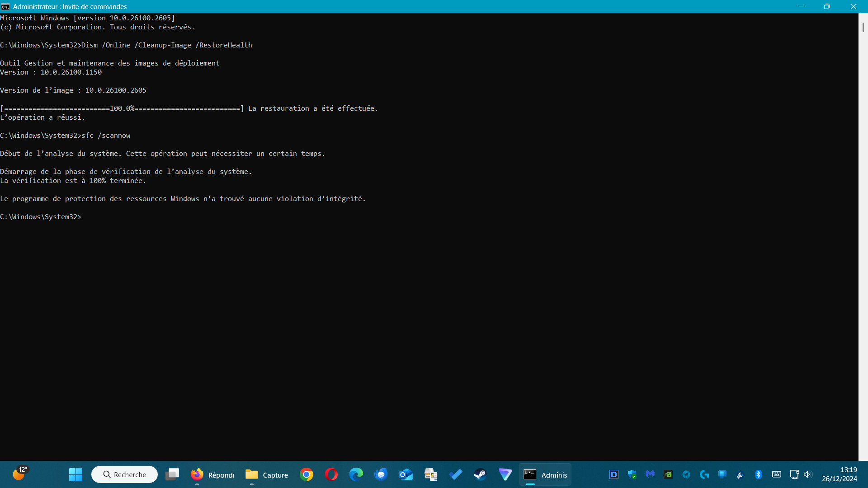Screen dimensions: 868x488
Task: Click the Recherche search box
Action: [125, 474]
